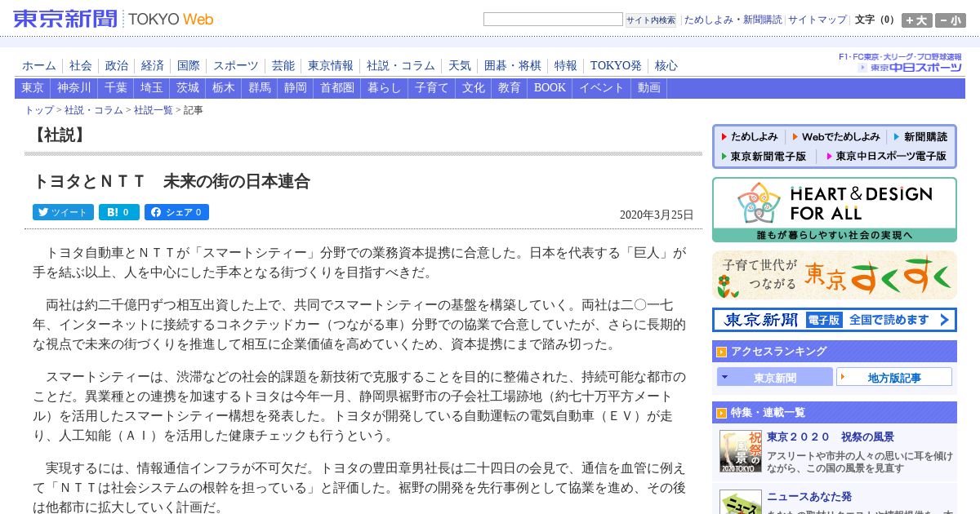Select 埼玉 regional tab
This screenshot has height=514, width=980.
pos(152,88)
